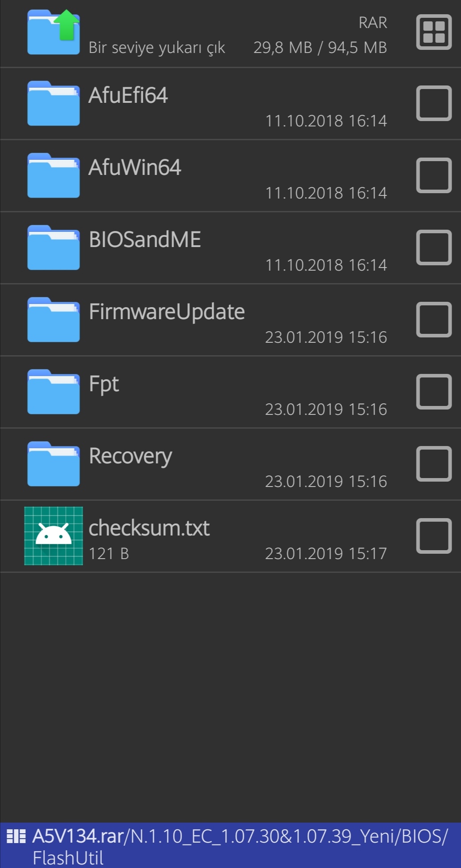The height and width of the screenshot is (868, 461).
Task: Open the FirmwareUpdate folder icon
Action: click(x=53, y=320)
